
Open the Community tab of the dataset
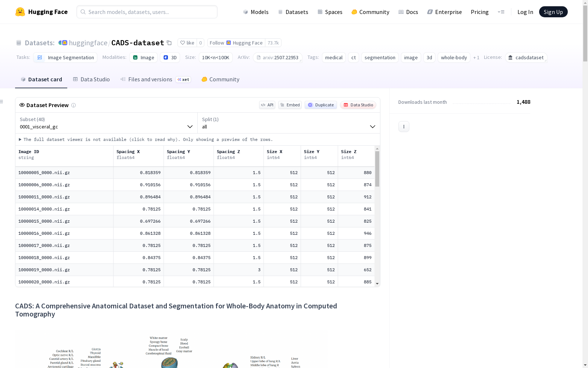click(x=220, y=79)
